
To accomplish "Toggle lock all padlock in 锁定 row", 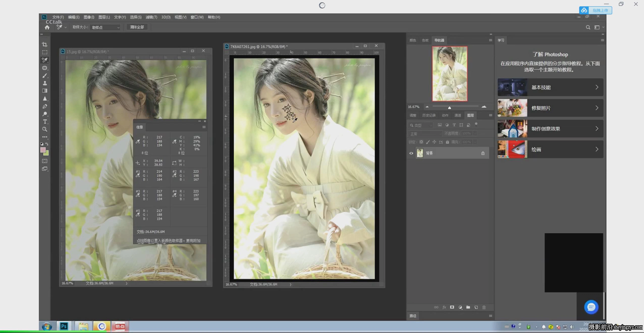I will click(x=447, y=142).
